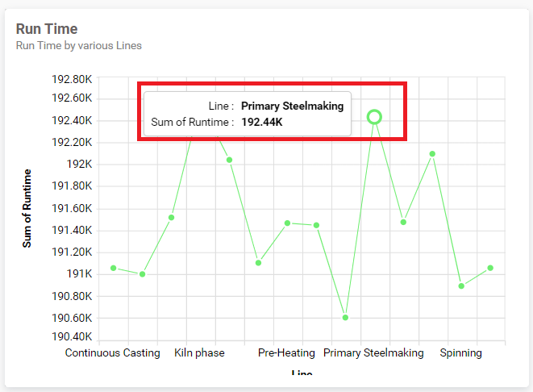Screen dimensions: 533x392
Task: Click the Kiln phase axis label
Action: [199, 353]
